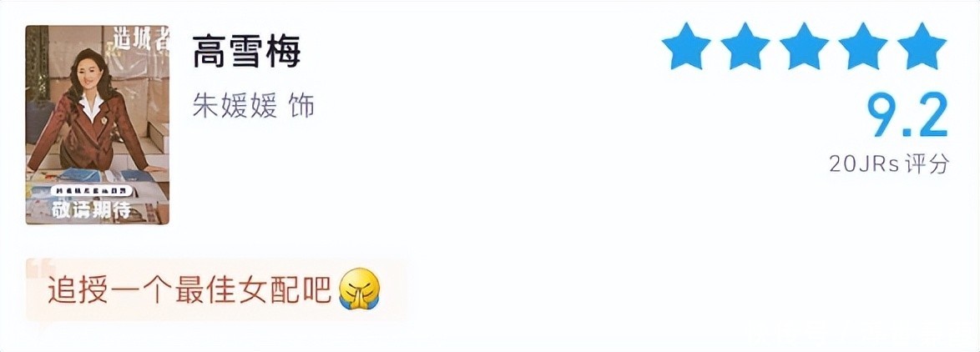
Task: Click the first blue rating star
Action: click(686, 47)
